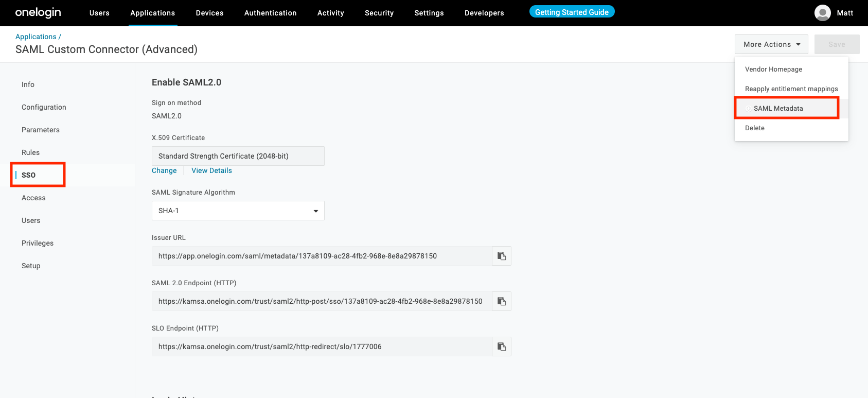Click the Applications breadcrumb link
Viewport: 868px width, 398px height.
[x=36, y=37]
